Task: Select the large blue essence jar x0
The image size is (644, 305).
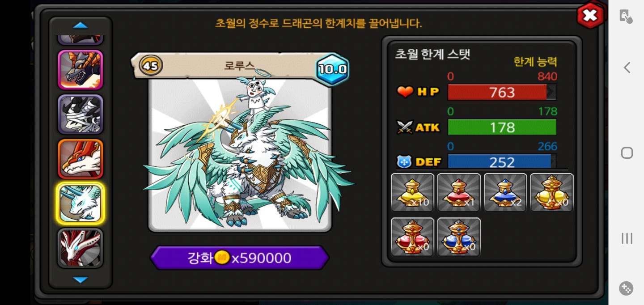Action: click(459, 237)
